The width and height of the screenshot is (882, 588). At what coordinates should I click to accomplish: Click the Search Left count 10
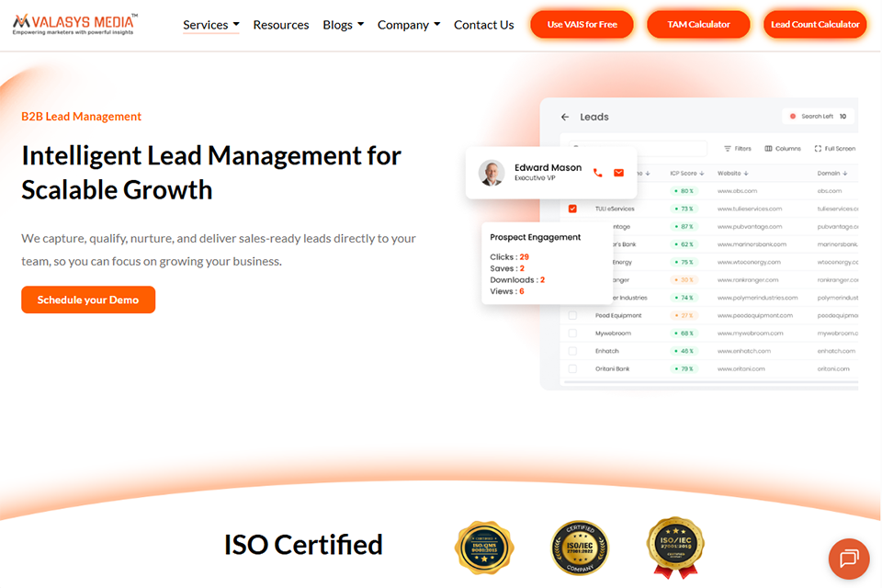[x=842, y=117]
